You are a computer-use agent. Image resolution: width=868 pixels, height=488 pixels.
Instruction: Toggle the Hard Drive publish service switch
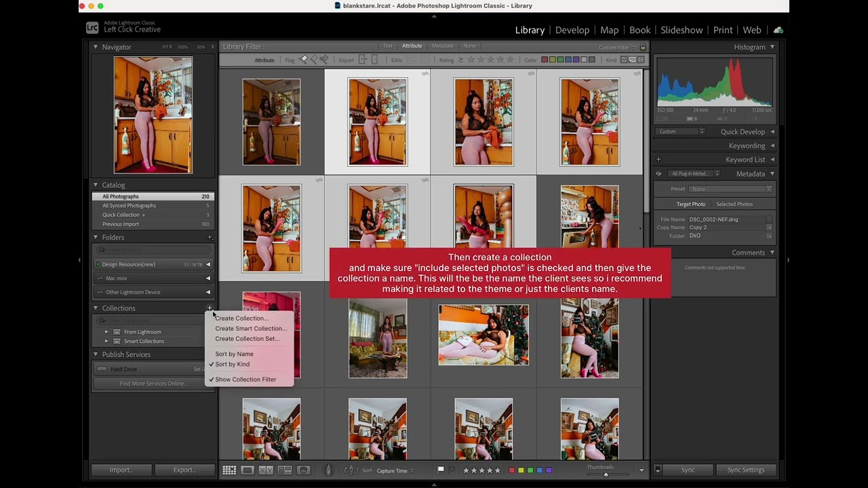click(x=102, y=369)
